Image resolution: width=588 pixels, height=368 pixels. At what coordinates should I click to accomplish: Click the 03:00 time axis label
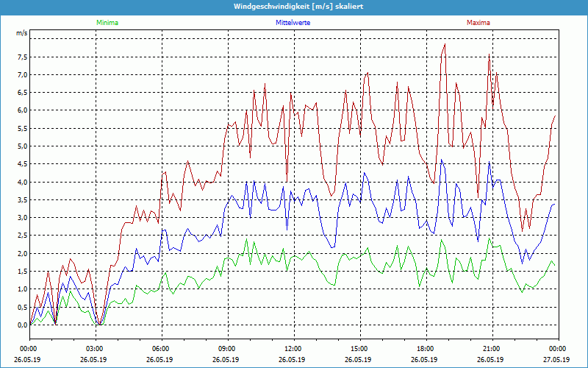(x=96, y=348)
